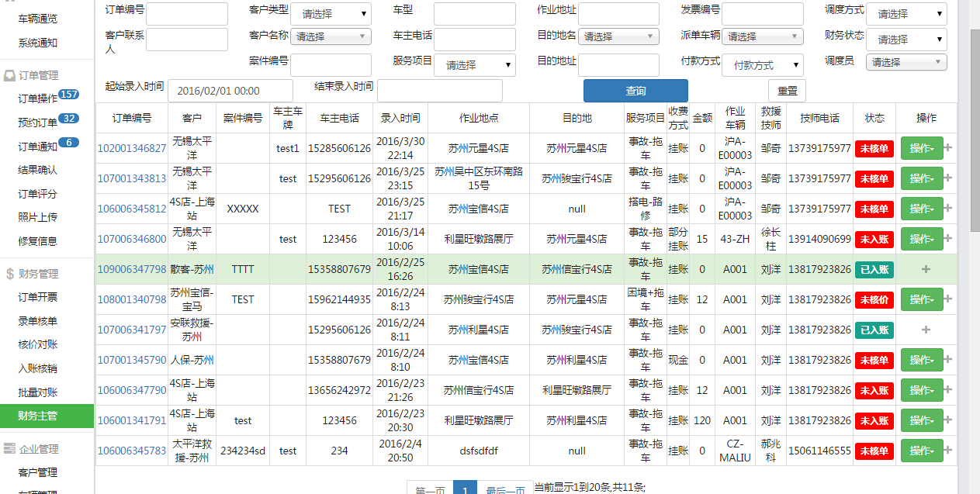The height and width of the screenshot is (494, 980).
Task: Click the dollar icon beside 财务管理
Action: pyautogui.click(x=9, y=274)
